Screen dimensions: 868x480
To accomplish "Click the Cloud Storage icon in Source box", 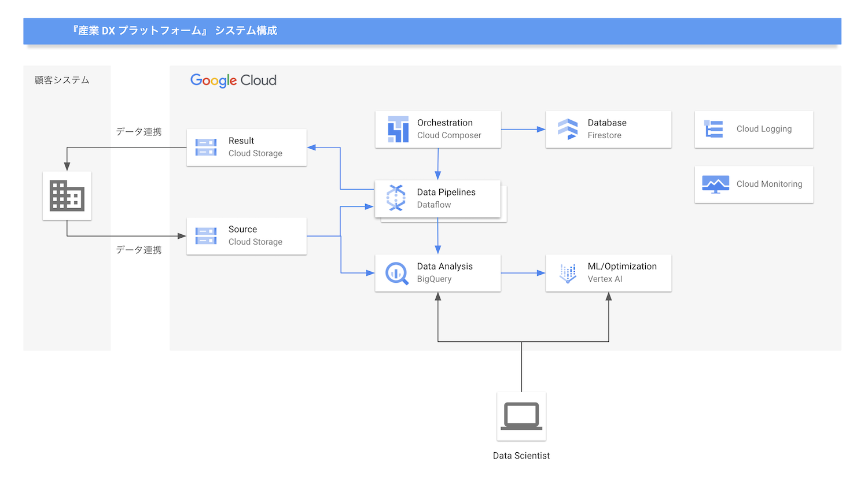I will (206, 236).
